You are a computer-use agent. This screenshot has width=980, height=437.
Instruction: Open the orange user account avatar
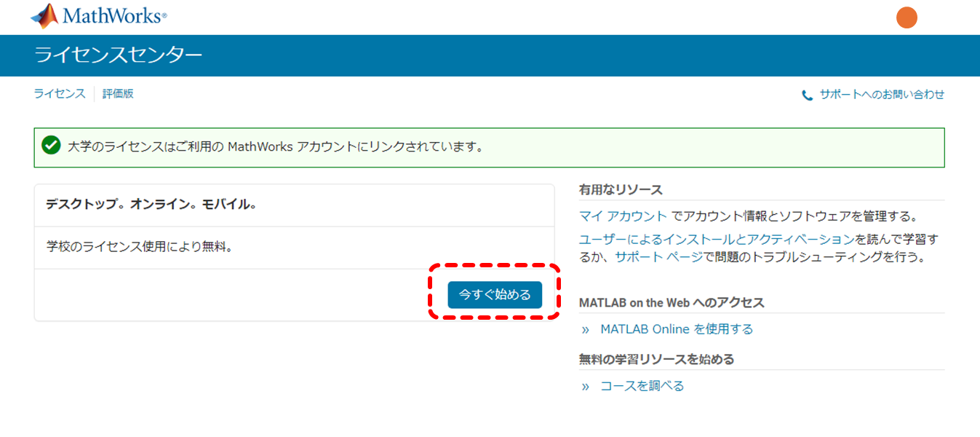(x=907, y=17)
